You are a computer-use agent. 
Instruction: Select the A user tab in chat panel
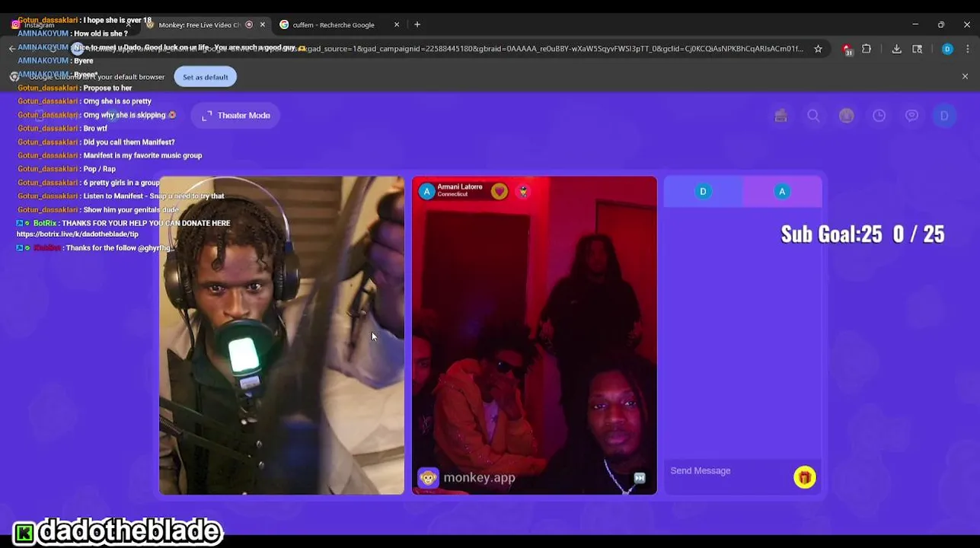[782, 192]
